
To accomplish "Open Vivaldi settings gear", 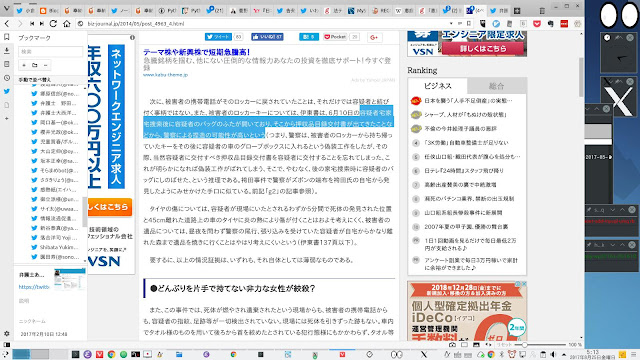I will pyautogui.click(x=7, y=333).
